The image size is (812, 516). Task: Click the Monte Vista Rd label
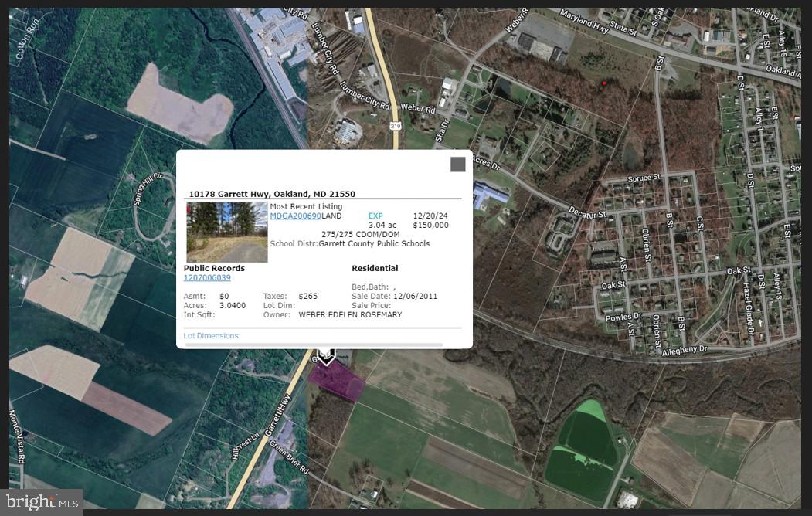16,436
